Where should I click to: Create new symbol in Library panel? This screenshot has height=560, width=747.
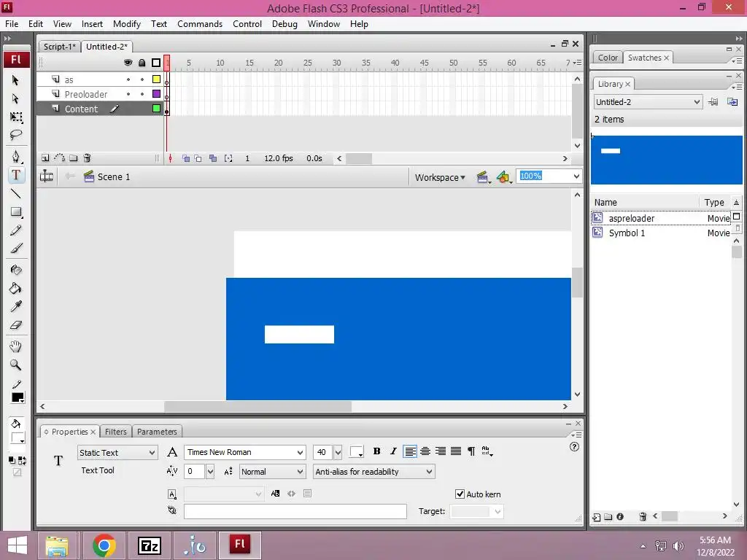tap(597, 517)
